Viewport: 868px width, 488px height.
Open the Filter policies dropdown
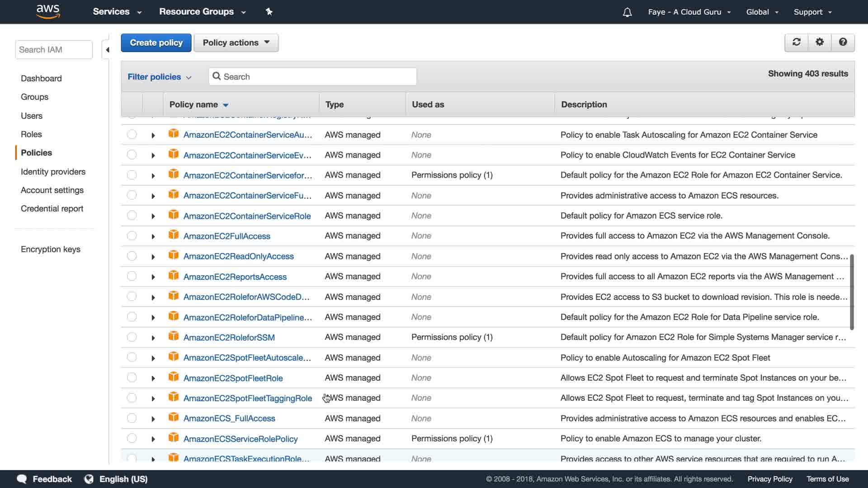pos(159,77)
